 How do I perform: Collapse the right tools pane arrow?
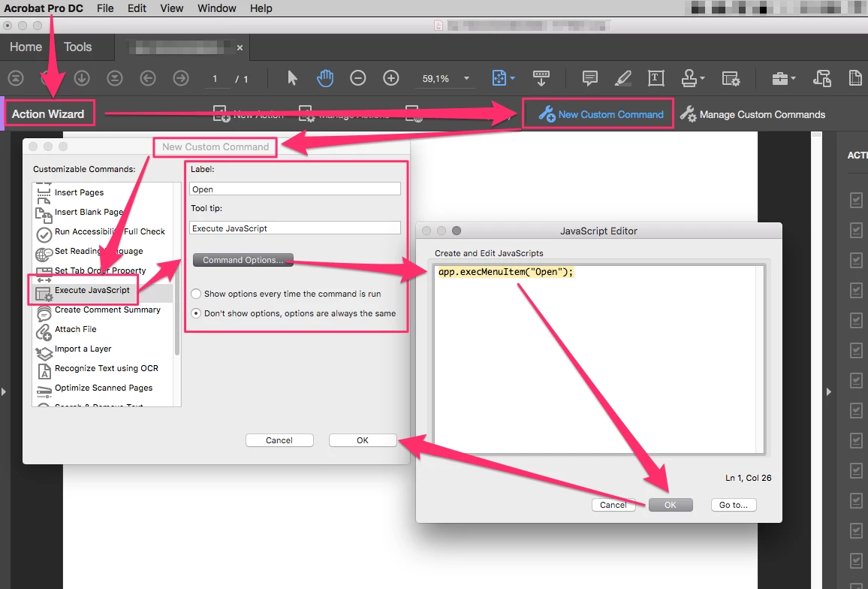(x=829, y=391)
